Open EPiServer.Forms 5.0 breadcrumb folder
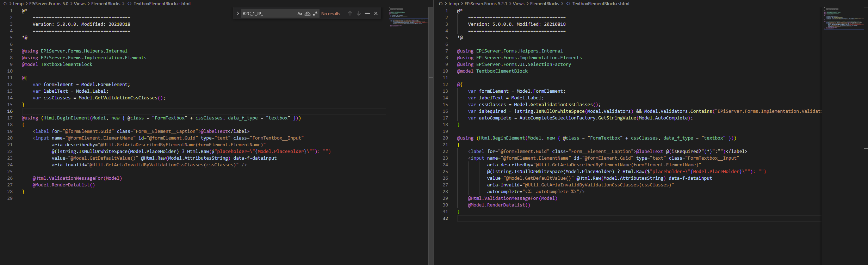Image resolution: width=868 pixels, height=265 pixels. click(49, 4)
